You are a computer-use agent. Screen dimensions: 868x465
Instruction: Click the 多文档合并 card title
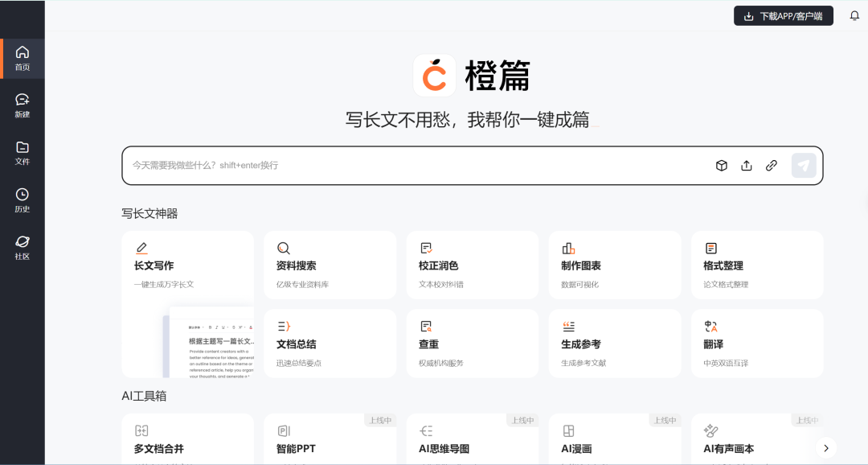159,449
